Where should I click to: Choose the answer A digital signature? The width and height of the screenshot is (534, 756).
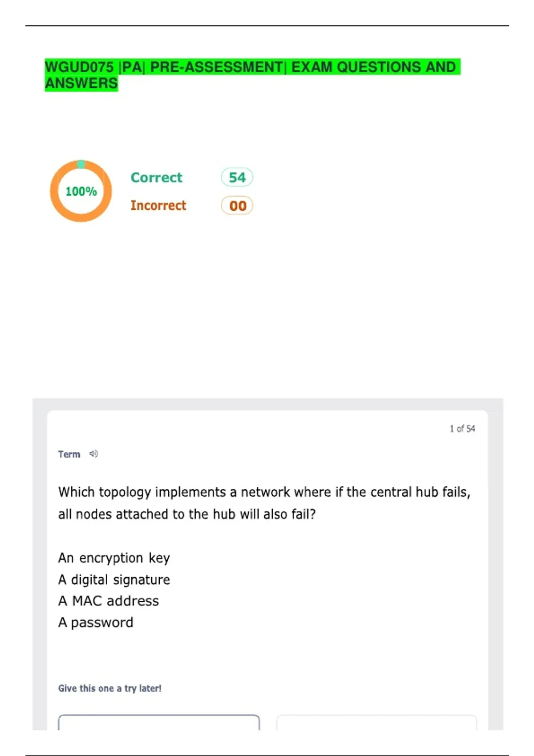(114, 579)
